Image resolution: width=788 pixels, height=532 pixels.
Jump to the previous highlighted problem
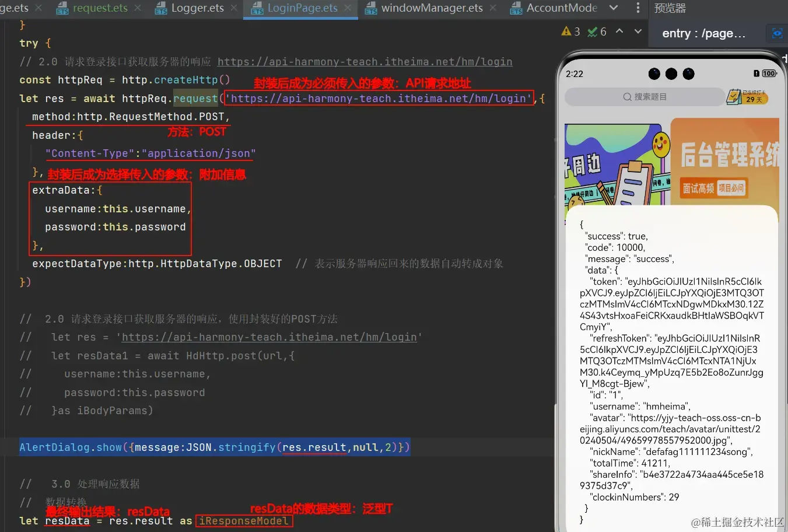(x=619, y=32)
